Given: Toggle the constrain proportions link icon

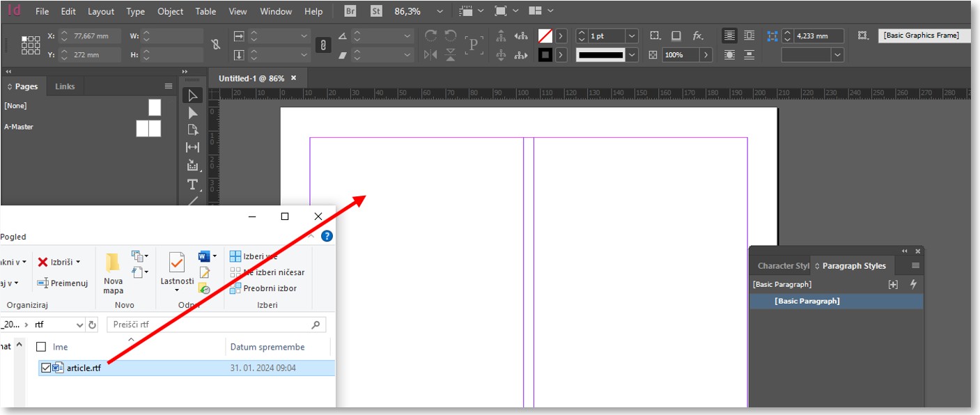Looking at the screenshot, I should (x=216, y=45).
